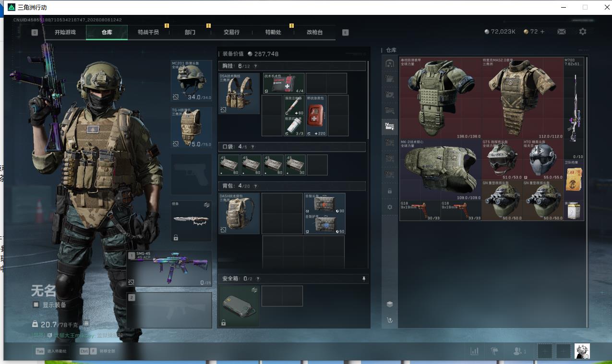612x364 pixels.
Task: Select the 136.0/136.0 heavy armor in warehouse
Action: pyautogui.click(x=441, y=98)
